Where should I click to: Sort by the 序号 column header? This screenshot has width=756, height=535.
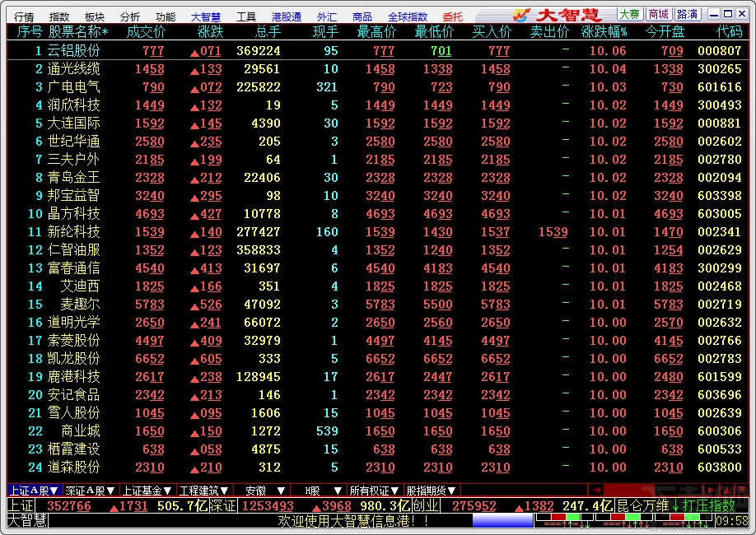[x=30, y=32]
